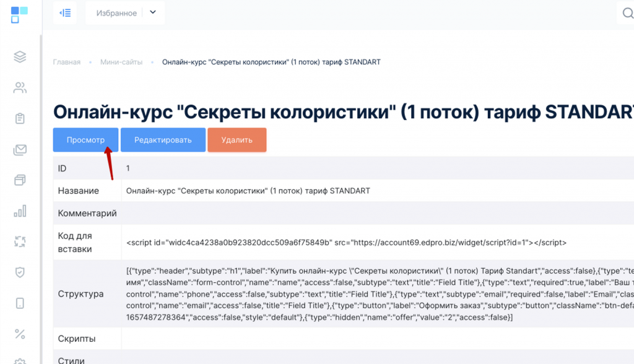The width and height of the screenshot is (634, 364).
Task: Expand the Избранное dropdown arrow
Action: coord(153,12)
